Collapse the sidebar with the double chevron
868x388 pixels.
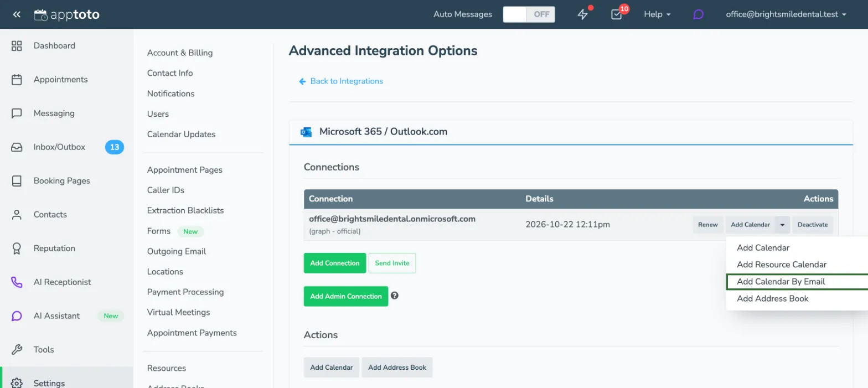(x=17, y=14)
